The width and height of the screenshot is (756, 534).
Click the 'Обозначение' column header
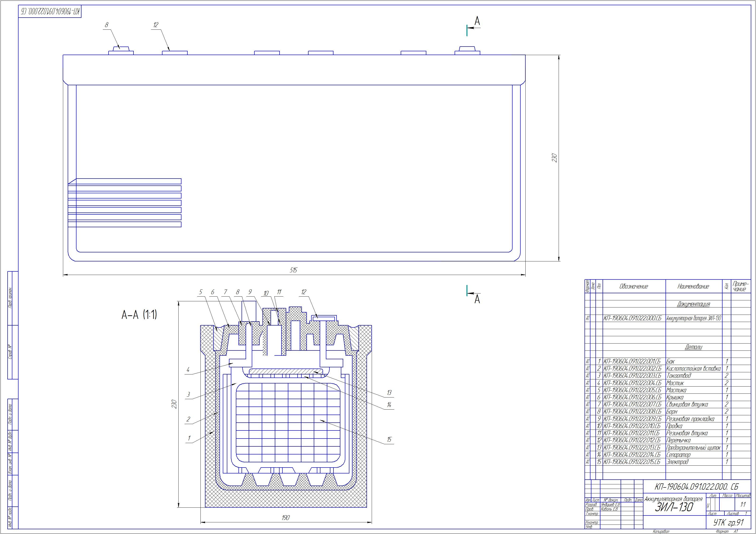click(633, 286)
